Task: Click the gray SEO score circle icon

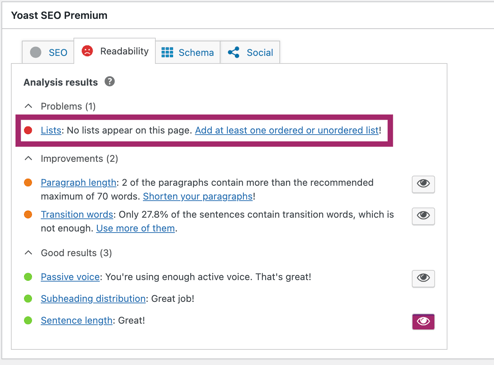Action: pyautogui.click(x=36, y=52)
